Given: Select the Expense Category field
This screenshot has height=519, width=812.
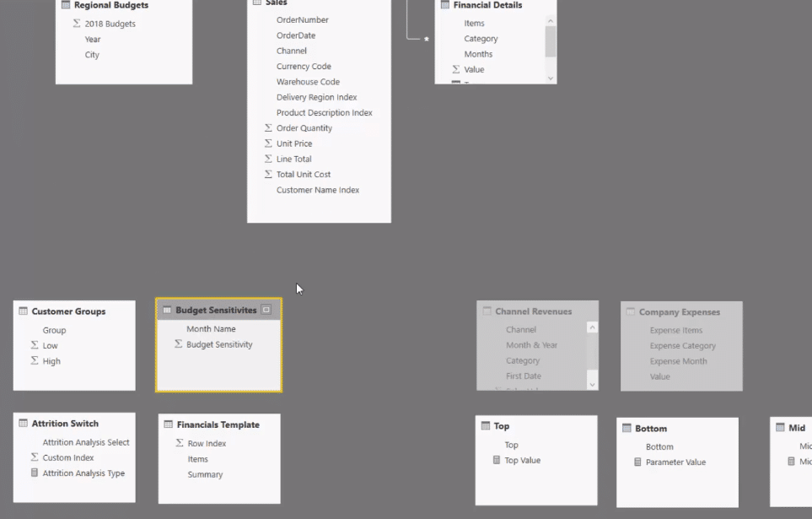Looking at the screenshot, I should [682, 346].
